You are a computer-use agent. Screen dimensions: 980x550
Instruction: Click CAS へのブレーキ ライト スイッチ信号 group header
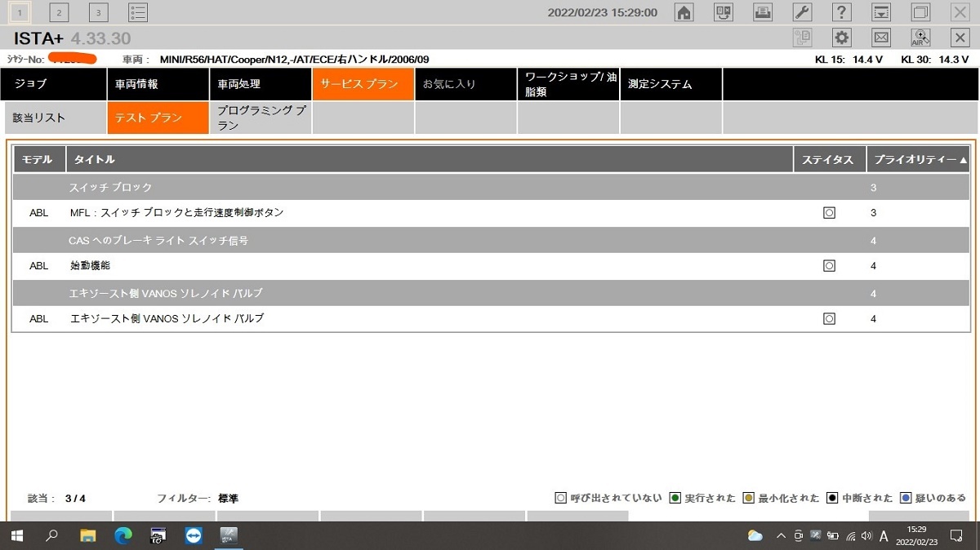(491, 241)
